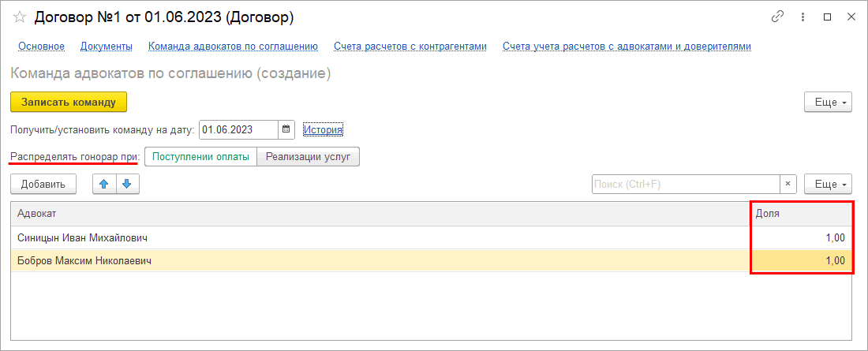The image size is (868, 351).
Task: Open the window options vertical dots menu
Action: click(803, 17)
